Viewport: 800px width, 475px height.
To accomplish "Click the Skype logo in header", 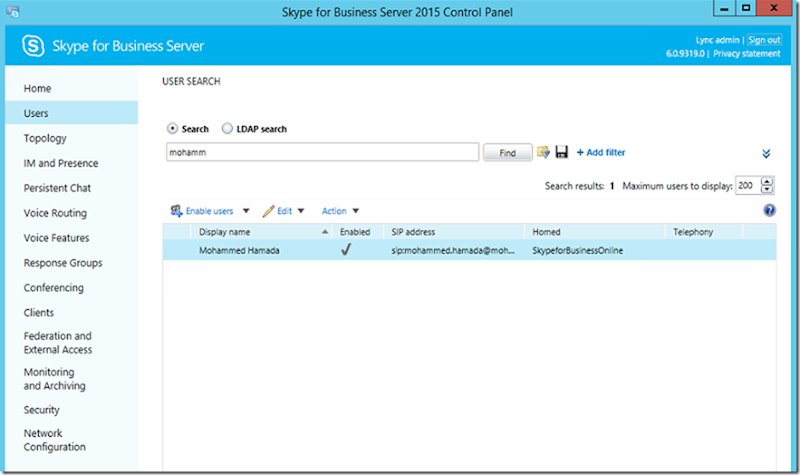I will [33, 46].
